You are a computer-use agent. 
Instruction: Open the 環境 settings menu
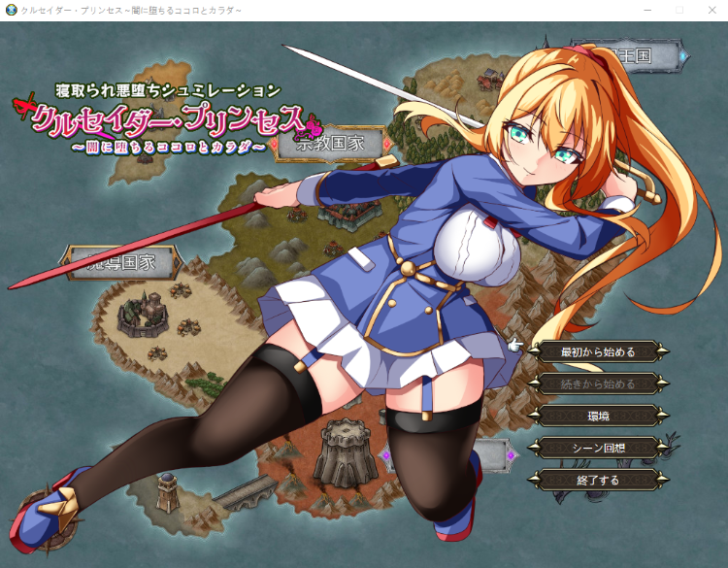(598, 417)
